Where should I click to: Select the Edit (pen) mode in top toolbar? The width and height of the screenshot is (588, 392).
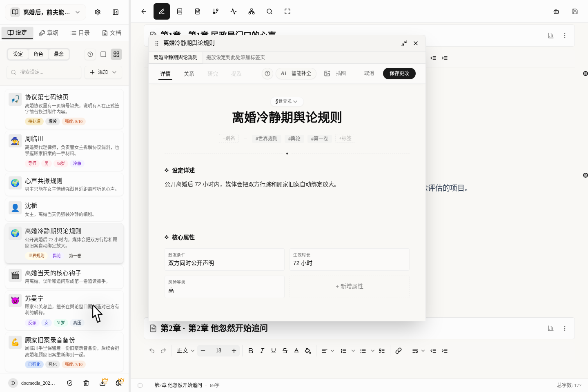pyautogui.click(x=162, y=11)
